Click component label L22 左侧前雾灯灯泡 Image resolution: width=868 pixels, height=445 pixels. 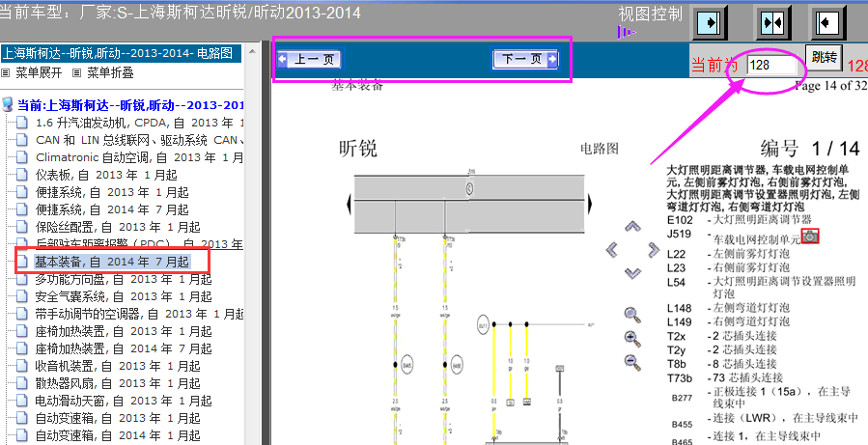(729, 254)
